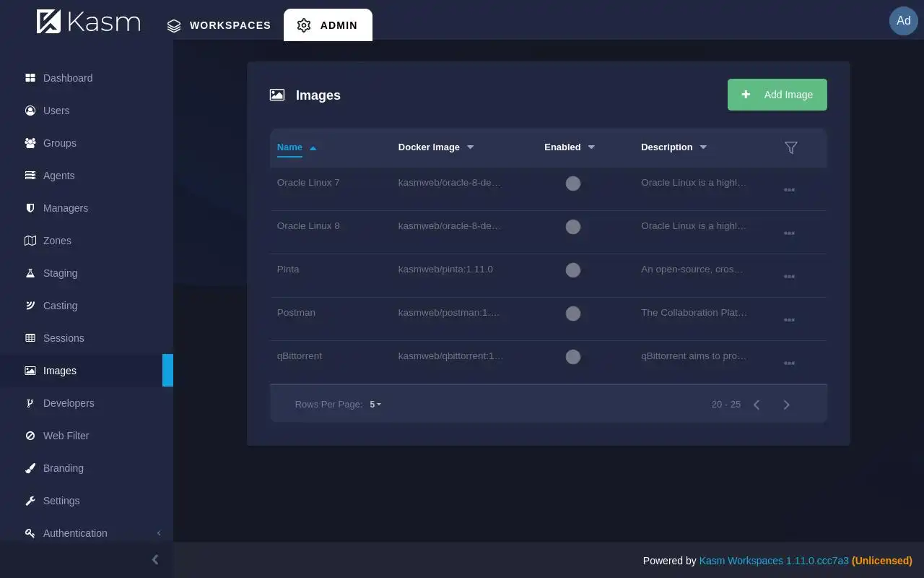Open Dashboard from sidebar
The height and width of the screenshot is (578, 924).
[68, 78]
